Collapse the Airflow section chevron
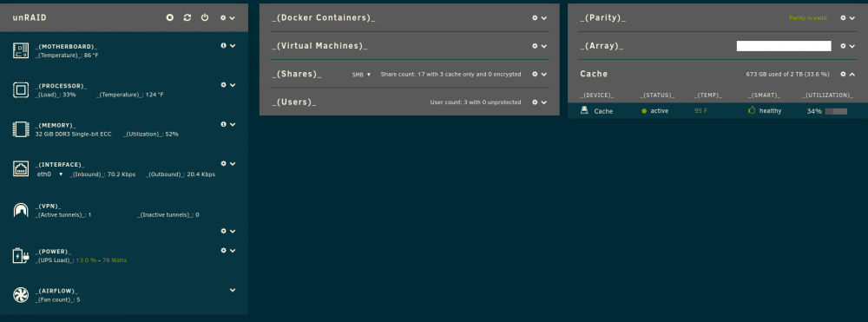Image resolution: width=868 pixels, height=322 pixels. pyautogui.click(x=233, y=290)
